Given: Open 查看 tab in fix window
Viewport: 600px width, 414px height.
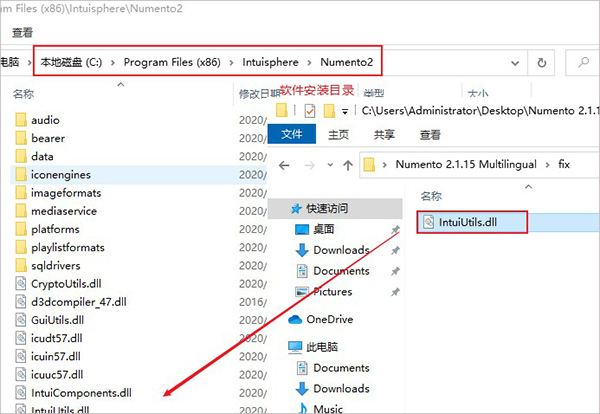Looking at the screenshot, I should click(x=430, y=134).
